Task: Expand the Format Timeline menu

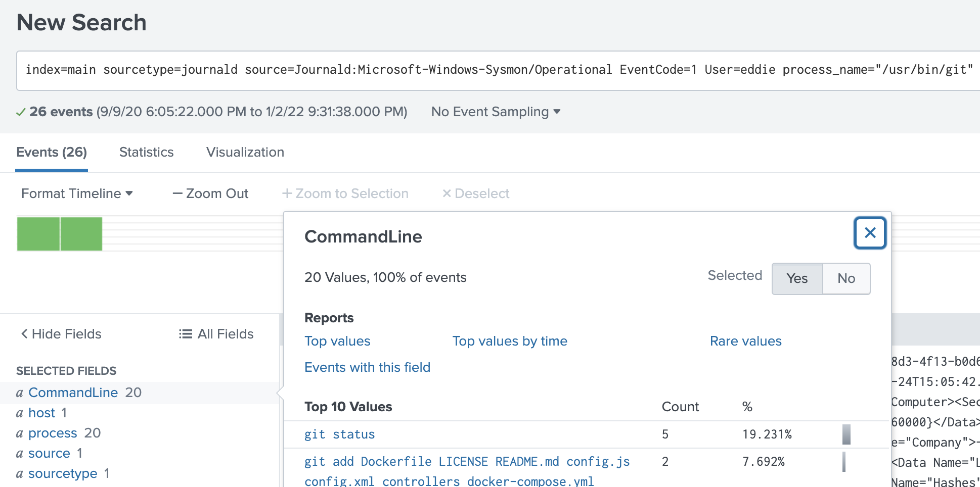Action: pos(77,193)
